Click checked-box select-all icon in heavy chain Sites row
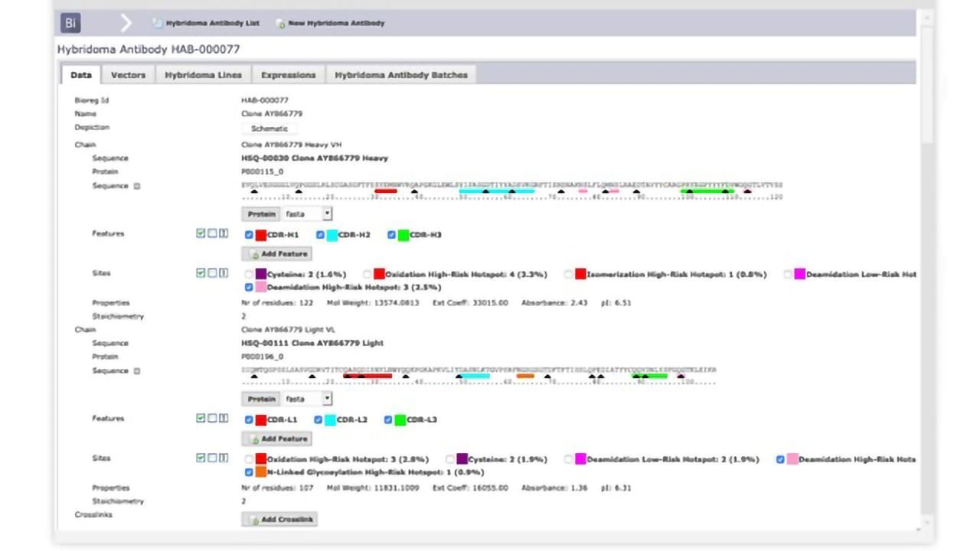Viewport: 980px width, 551px height. pyautogui.click(x=201, y=272)
